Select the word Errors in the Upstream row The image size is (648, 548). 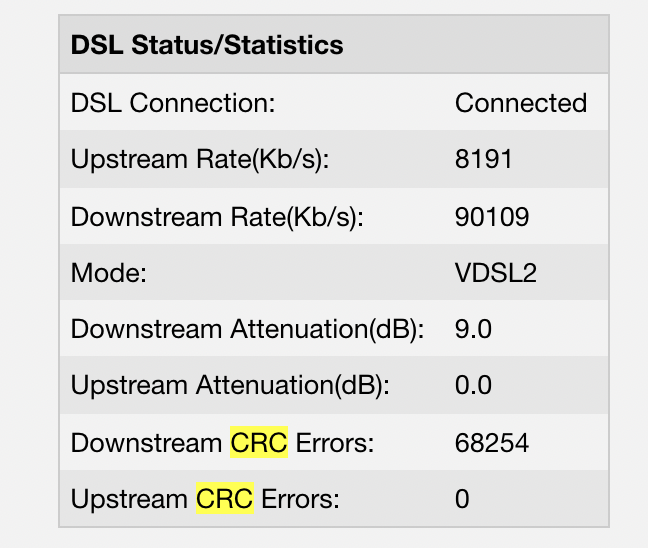click(x=300, y=499)
